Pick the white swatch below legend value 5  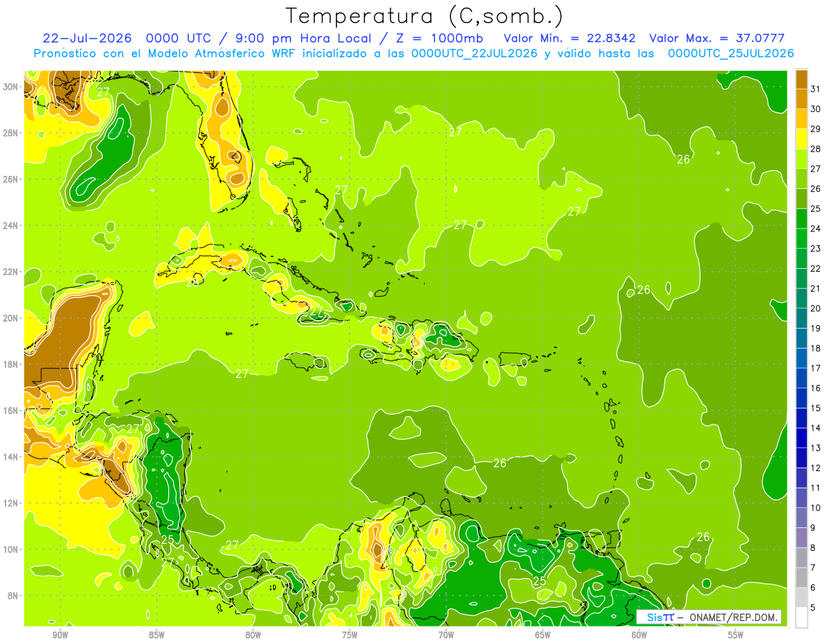tap(801, 618)
